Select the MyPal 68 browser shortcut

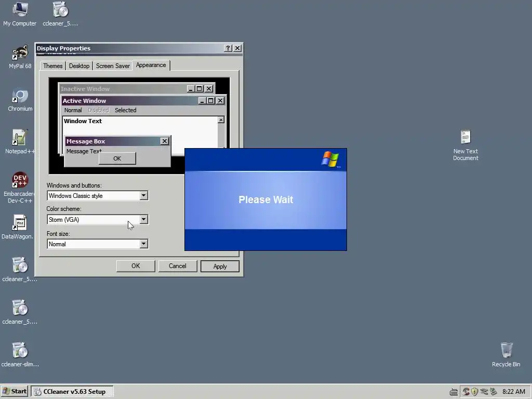(20, 56)
